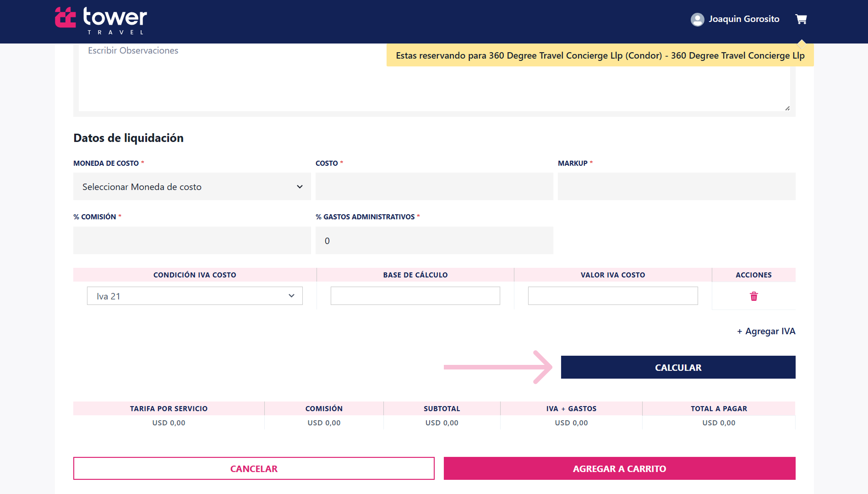Click the % Gastos Administrativos field
The width and height of the screenshot is (868, 494).
(434, 241)
